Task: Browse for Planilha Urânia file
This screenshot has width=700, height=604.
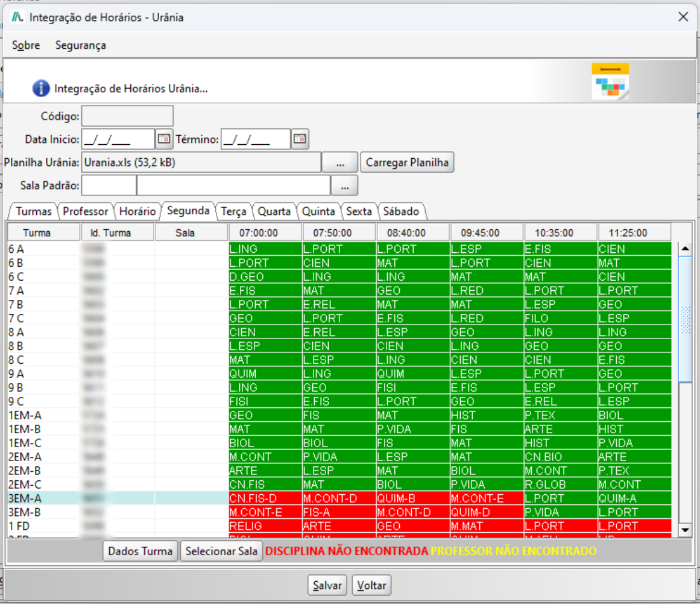Action: [340, 162]
